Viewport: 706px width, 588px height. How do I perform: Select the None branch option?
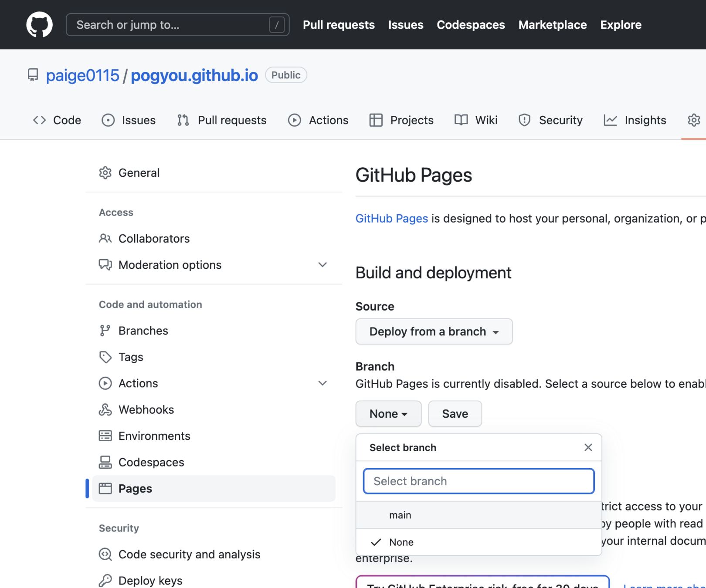(x=479, y=542)
